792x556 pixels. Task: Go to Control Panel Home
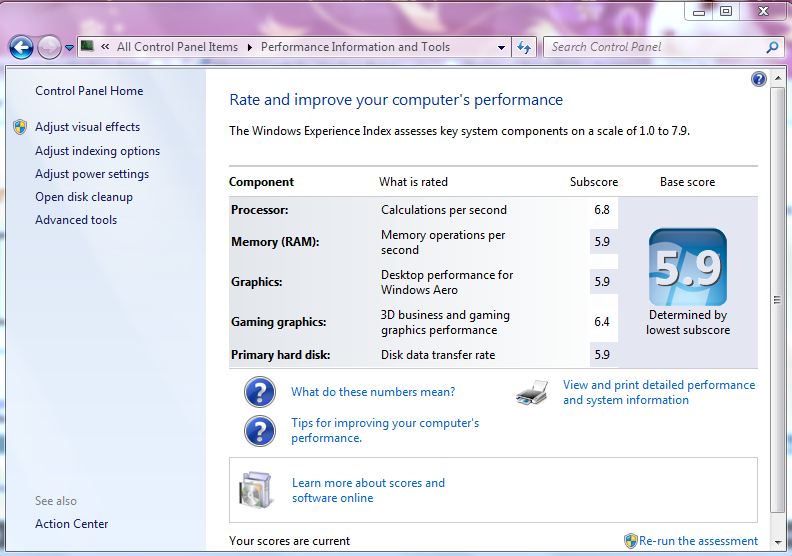pyautogui.click(x=89, y=91)
